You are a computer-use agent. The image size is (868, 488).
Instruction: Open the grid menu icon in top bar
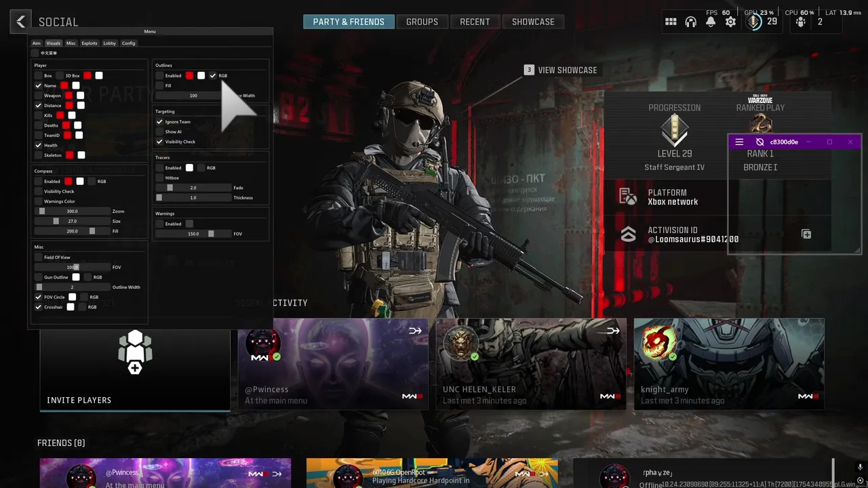[671, 22]
